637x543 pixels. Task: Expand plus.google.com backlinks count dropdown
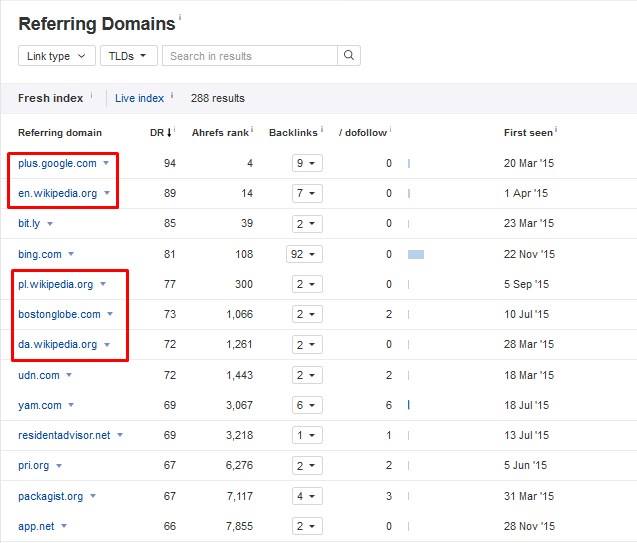[306, 163]
